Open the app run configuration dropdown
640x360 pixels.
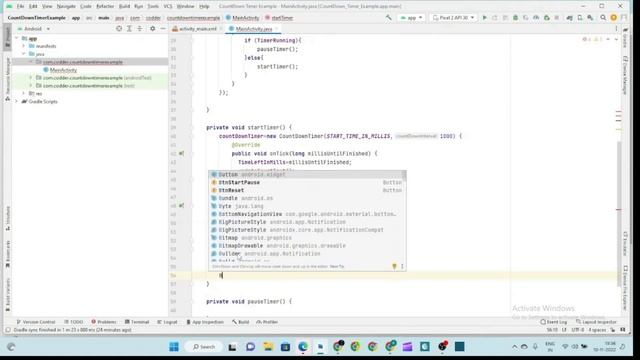411,18
